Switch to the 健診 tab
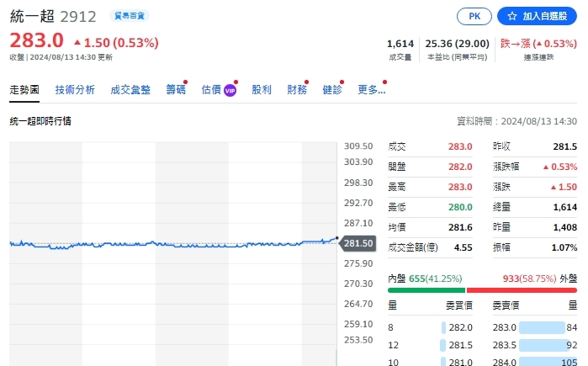The height and width of the screenshot is (366, 588). [332, 90]
